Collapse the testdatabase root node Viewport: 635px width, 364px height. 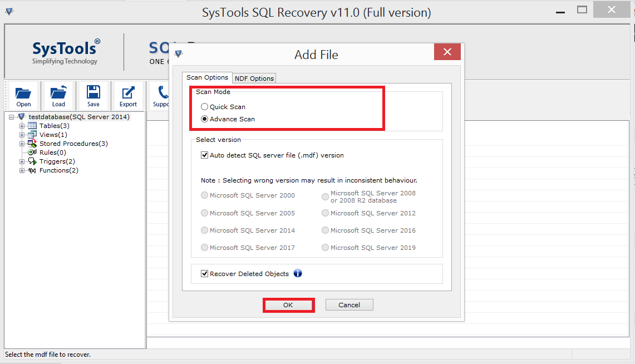[11, 117]
